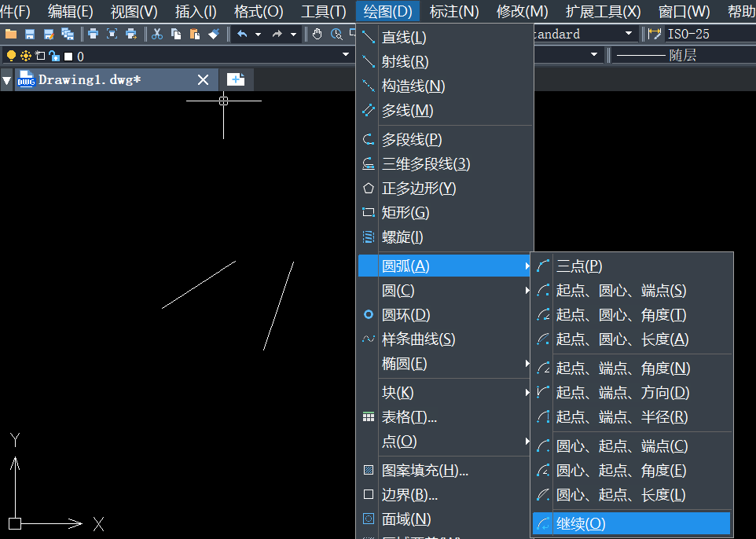
Task: Expand the 块(K) block submenu
Action: [446, 393]
